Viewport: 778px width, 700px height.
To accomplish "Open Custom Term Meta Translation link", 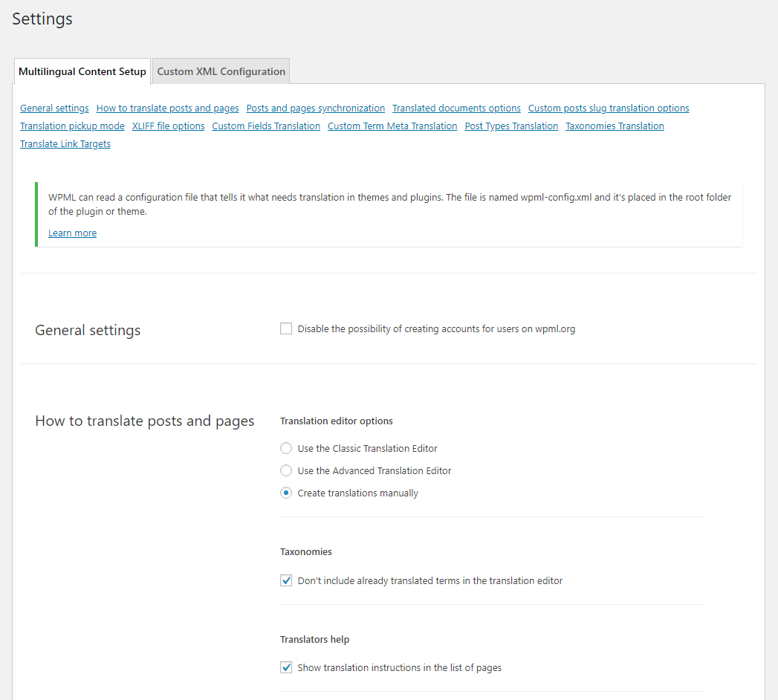I will [x=392, y=126].
